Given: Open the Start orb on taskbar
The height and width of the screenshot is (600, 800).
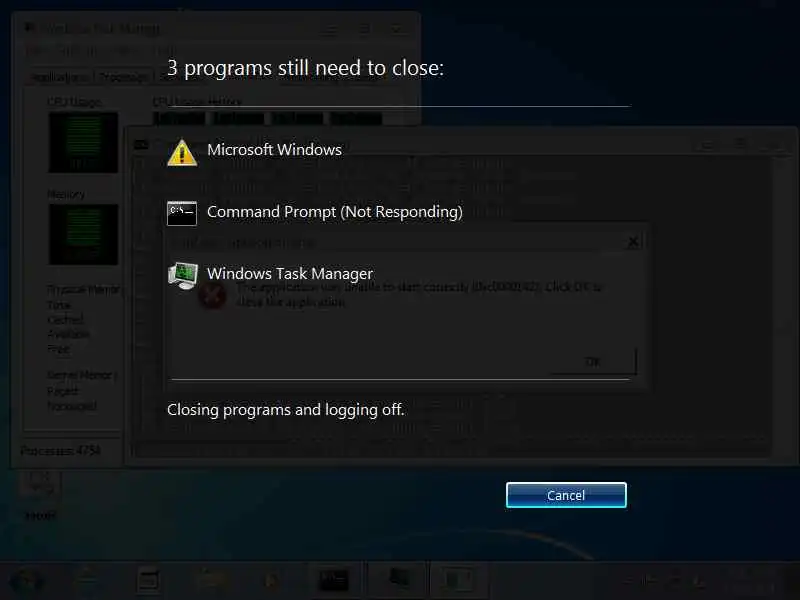Looking at the screenshot, I should pyautogui.click(x=26, y=581).
